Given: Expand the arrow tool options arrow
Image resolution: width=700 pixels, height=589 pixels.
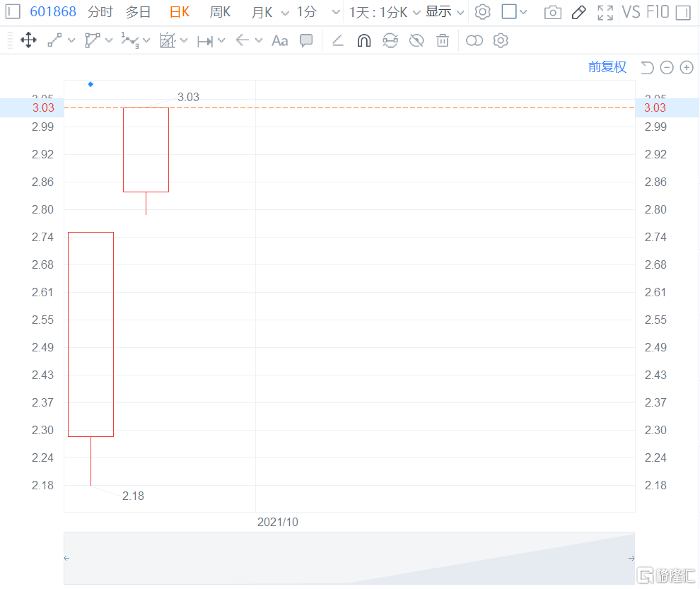Looking at the screenshot, I should pos(259,40).
